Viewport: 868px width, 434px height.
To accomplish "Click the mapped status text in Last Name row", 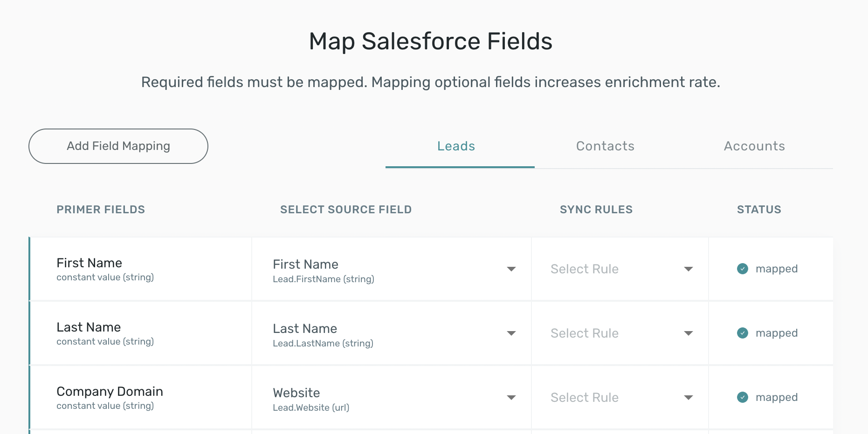I will coord(777,333).
